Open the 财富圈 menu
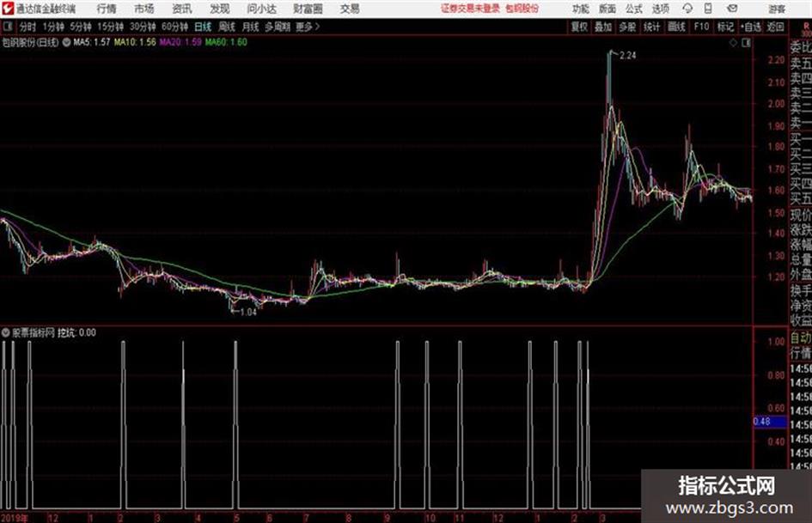 pos(308,9)
